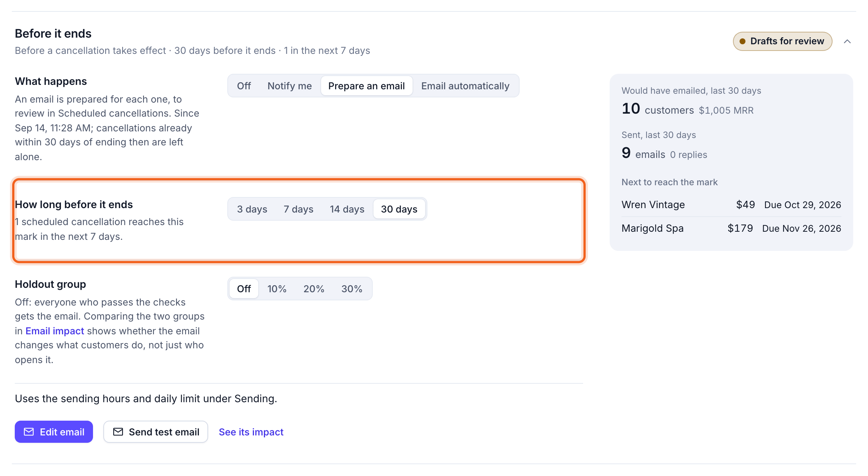
Task: Click the sending hours and daily limit note
Action: [x=146, y=399]
